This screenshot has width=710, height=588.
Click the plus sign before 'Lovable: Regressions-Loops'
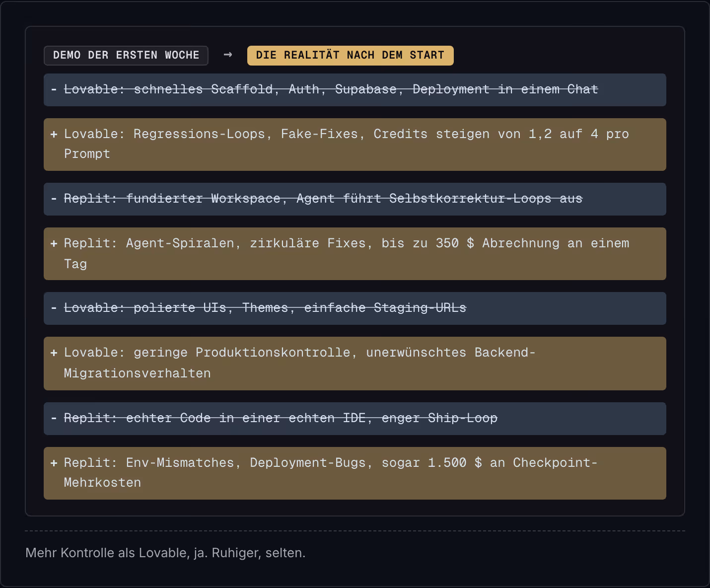pyautogui.click(x=54, y=134)
